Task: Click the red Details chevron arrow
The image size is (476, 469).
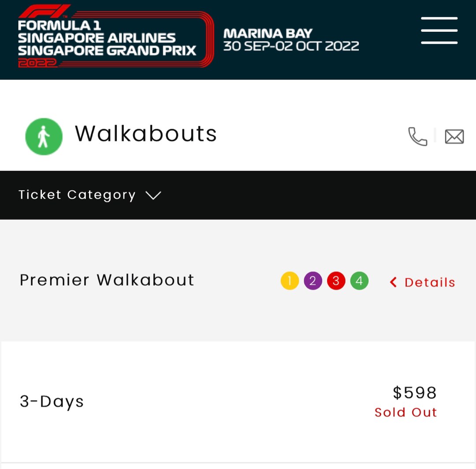Action: pyautogui.click(x=393, y=282)
